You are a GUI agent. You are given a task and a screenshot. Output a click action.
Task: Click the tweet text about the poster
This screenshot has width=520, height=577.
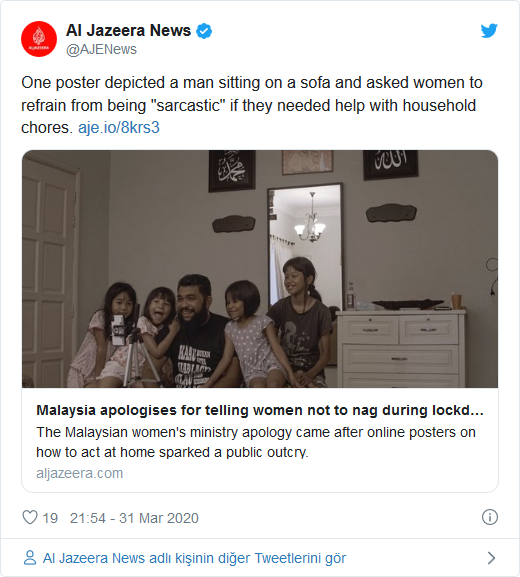pyautogui.click(x=252, y=105)
